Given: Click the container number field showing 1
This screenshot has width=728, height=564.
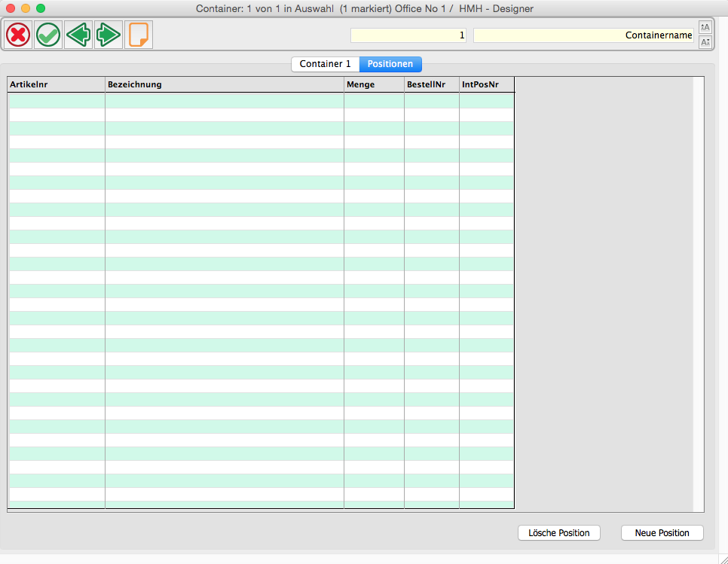Looking at the screenshot, I should click(408, 35).
